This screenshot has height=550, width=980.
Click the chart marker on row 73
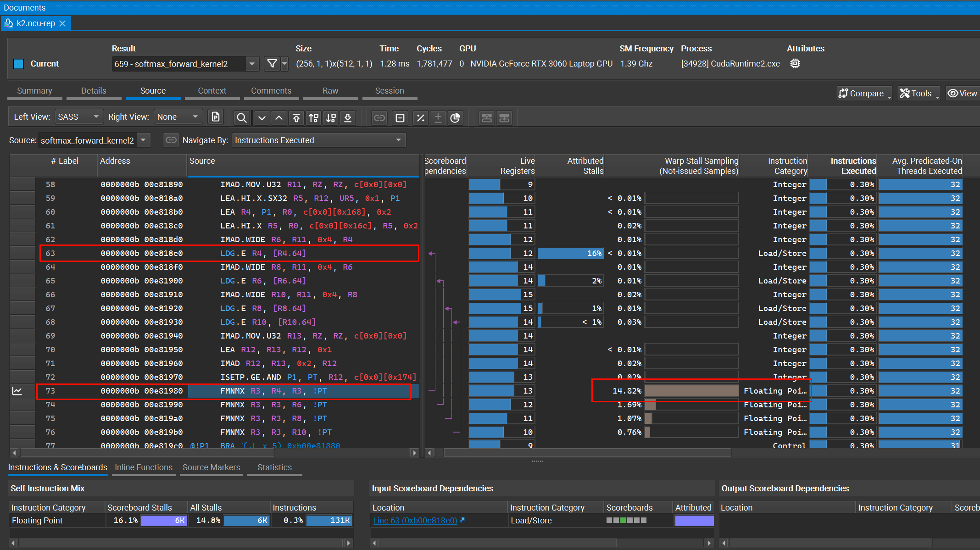coord(17,391)
